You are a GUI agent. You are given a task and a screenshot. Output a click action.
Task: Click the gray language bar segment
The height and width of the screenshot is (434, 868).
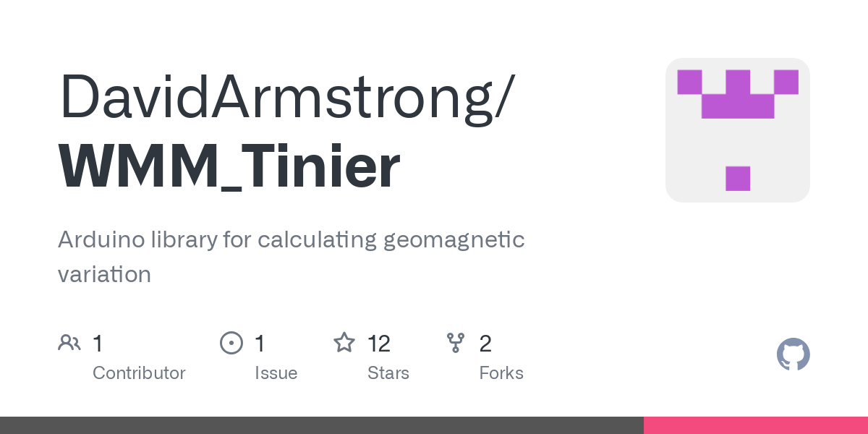coord(322,425)
